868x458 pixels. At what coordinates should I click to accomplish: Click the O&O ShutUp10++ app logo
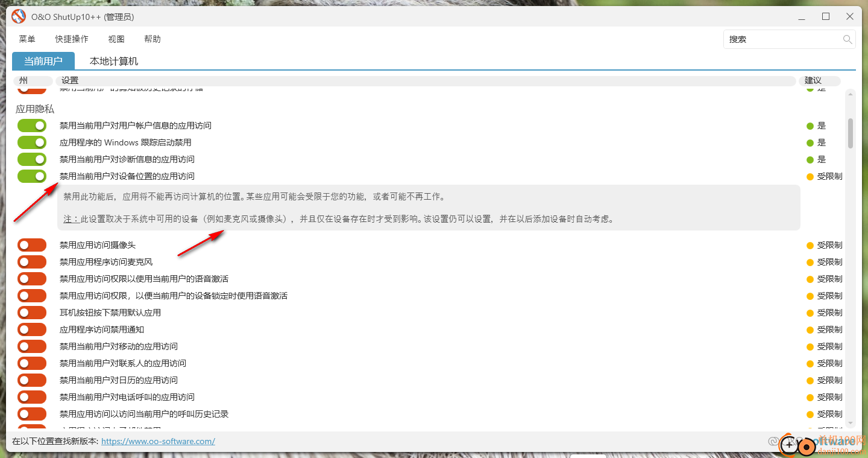tap(19, 16)
